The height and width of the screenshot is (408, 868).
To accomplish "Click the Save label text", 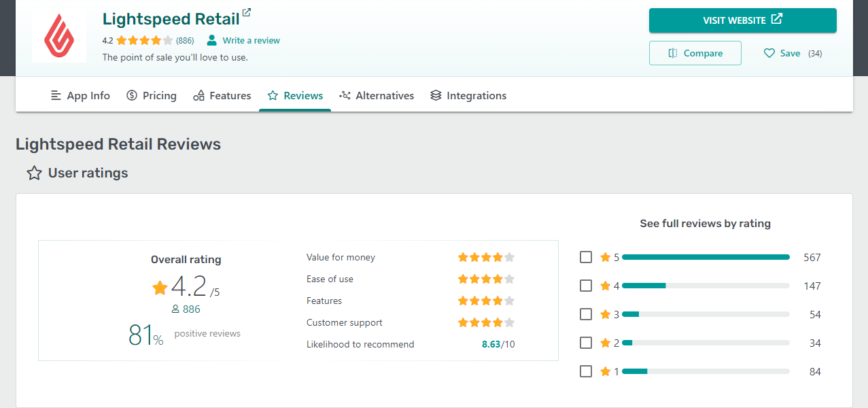I will point(791,53).
